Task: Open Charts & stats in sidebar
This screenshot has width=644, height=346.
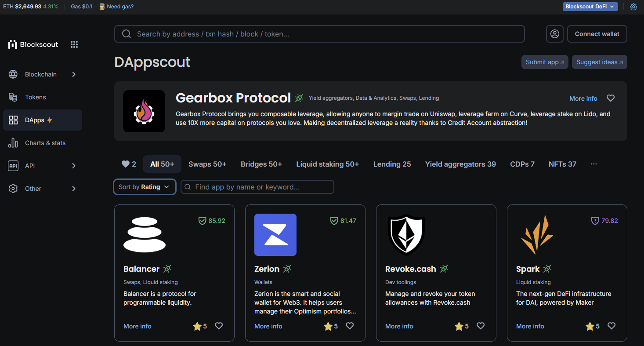Action: pos(43,143)
